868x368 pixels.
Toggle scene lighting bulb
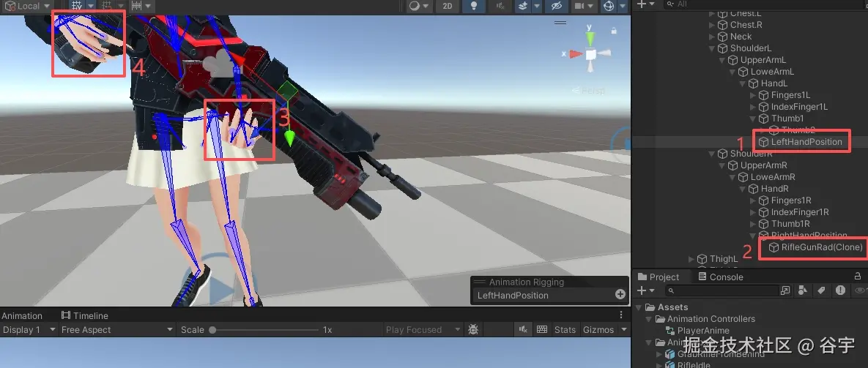point(474,6)
